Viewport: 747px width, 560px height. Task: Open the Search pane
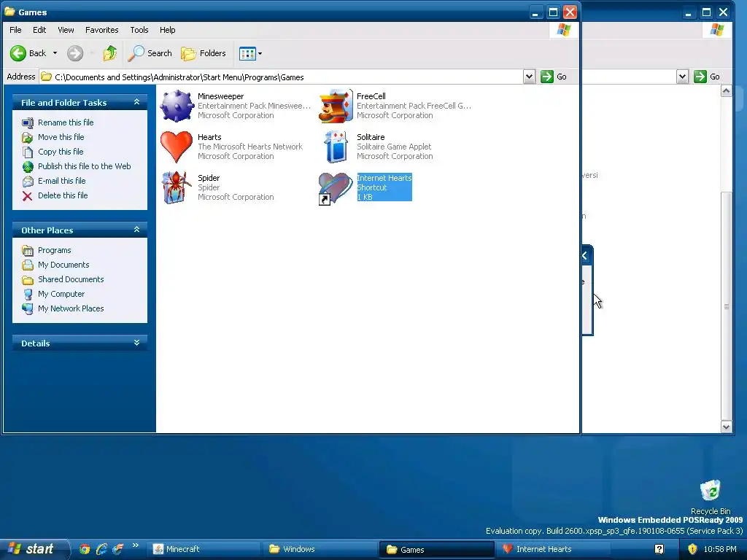(x=150, y=53)
